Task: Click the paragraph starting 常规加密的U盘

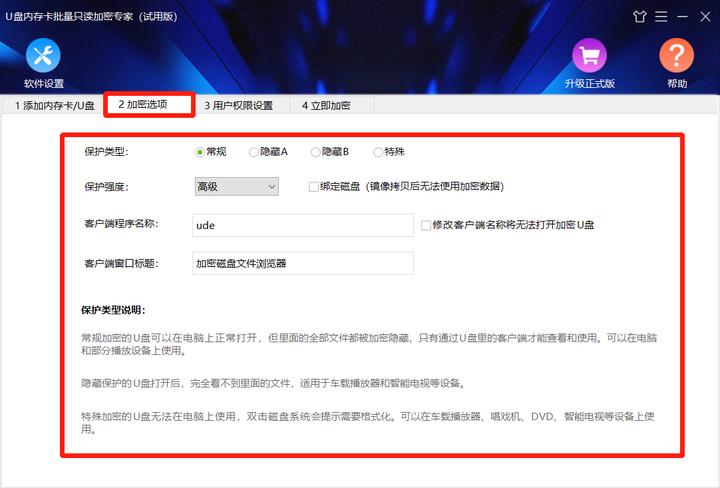Action: tap(369, 344)
